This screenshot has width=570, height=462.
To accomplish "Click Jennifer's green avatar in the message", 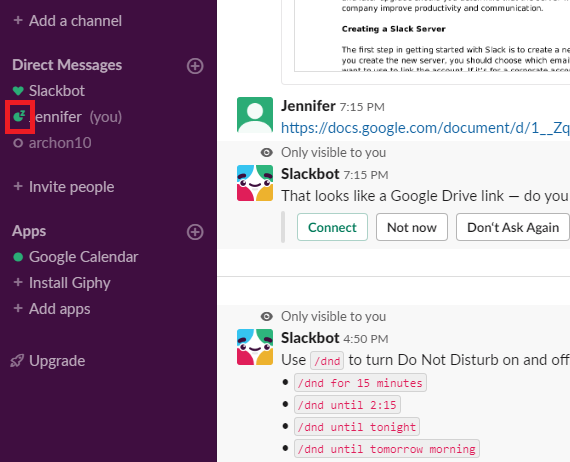I will 255,115.
